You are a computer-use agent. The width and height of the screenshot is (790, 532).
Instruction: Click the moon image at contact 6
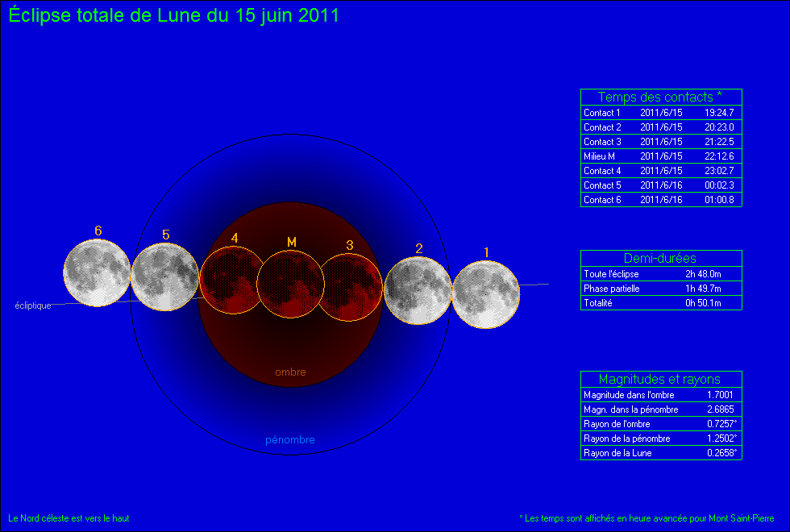click(97, 272)
